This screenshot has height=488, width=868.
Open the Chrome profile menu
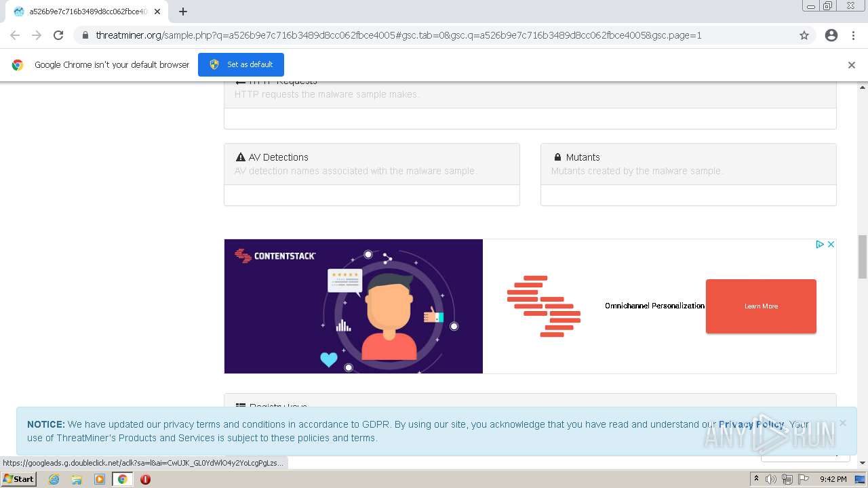tap(831, 35)
